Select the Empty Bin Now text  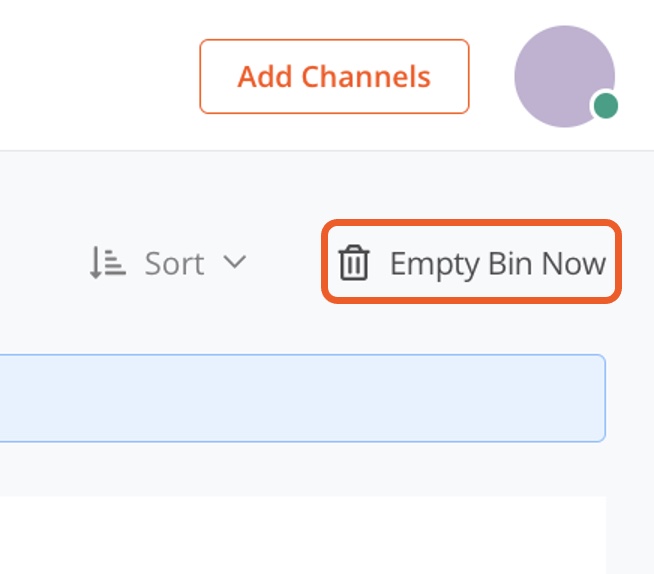(x=498, y=264)
